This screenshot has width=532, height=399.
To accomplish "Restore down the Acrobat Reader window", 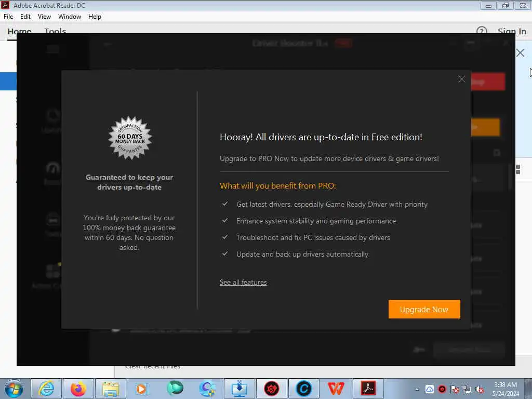I will [x=506, y=5].
